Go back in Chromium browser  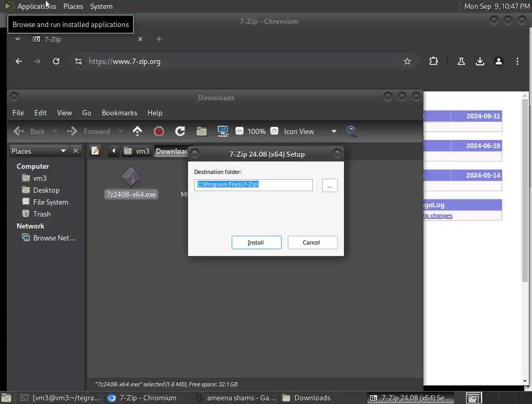19,61
